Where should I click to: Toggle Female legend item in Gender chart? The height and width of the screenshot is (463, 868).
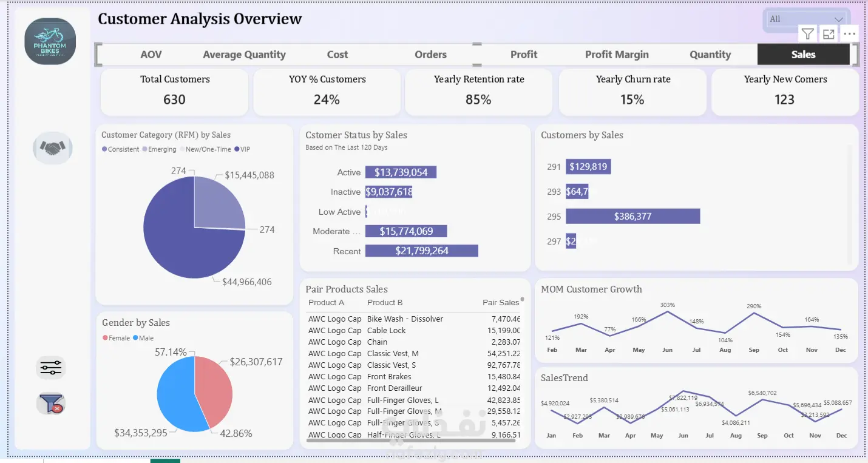pos(116,338)
